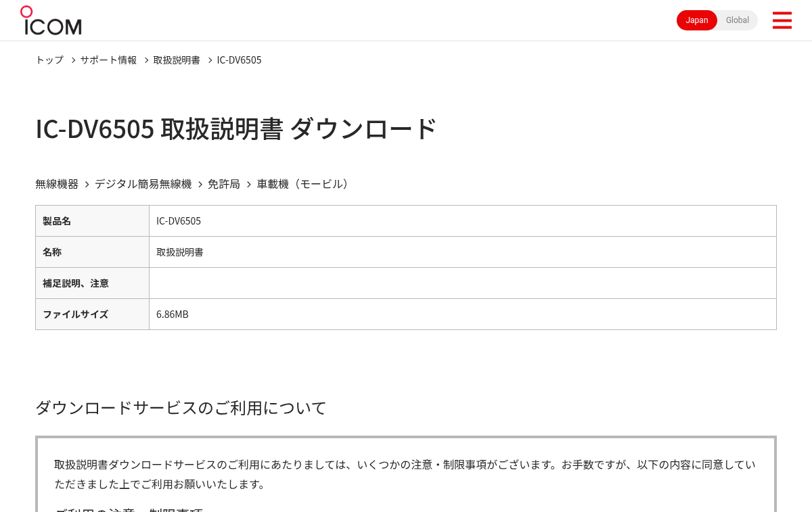Open 取扱説明書 breadcrumb link
The width and height of the screenshot is (812, 512).
(177, 60)
